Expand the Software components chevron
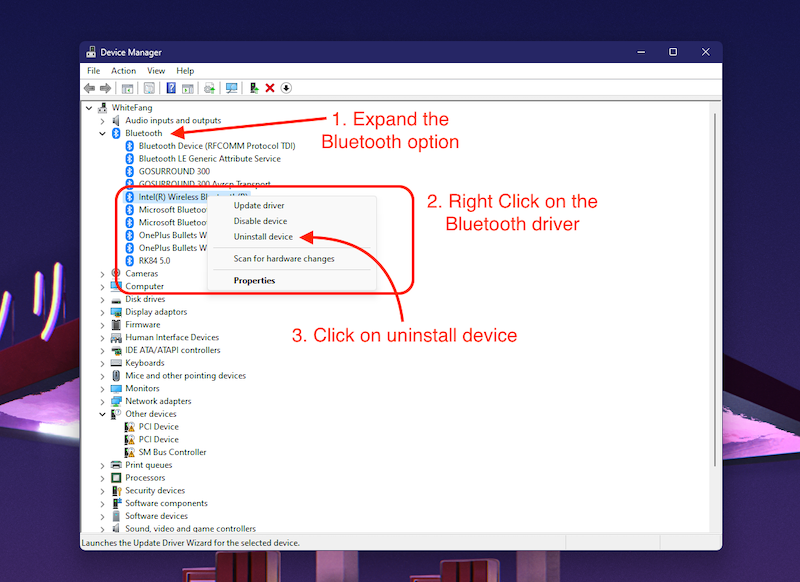This screenshot has height=582, width=800. pos(103,503)
